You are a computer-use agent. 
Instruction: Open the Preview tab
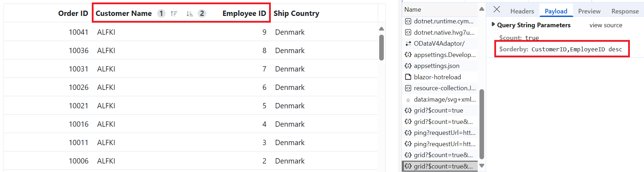(x=589, y=11)
